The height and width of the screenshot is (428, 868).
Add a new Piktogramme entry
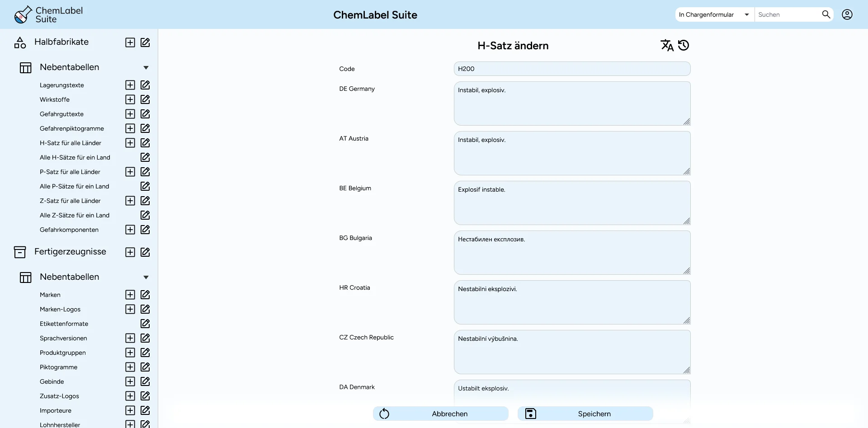pos(130,367)
